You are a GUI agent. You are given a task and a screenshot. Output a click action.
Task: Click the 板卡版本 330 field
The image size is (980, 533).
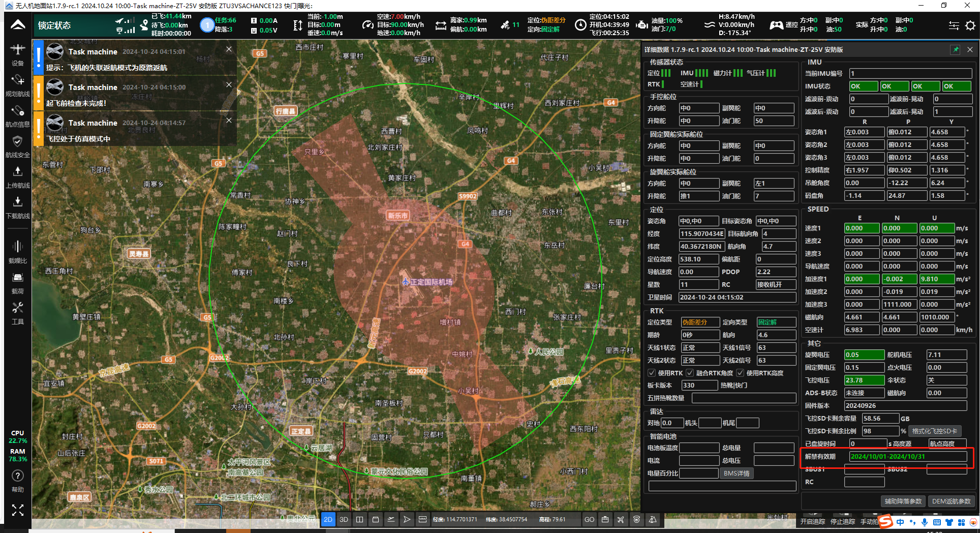click(699, 385)
